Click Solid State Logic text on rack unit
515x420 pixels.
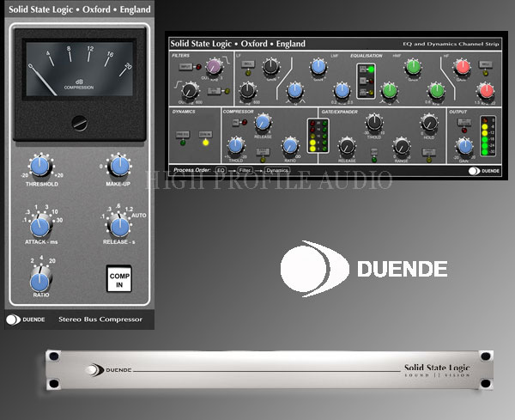437,368
